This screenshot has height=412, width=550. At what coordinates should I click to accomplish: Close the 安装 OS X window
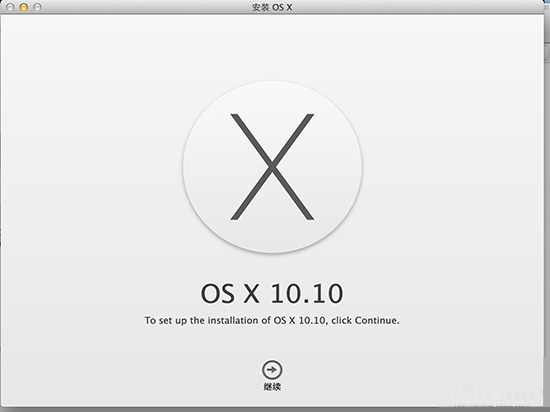(10, 7)
